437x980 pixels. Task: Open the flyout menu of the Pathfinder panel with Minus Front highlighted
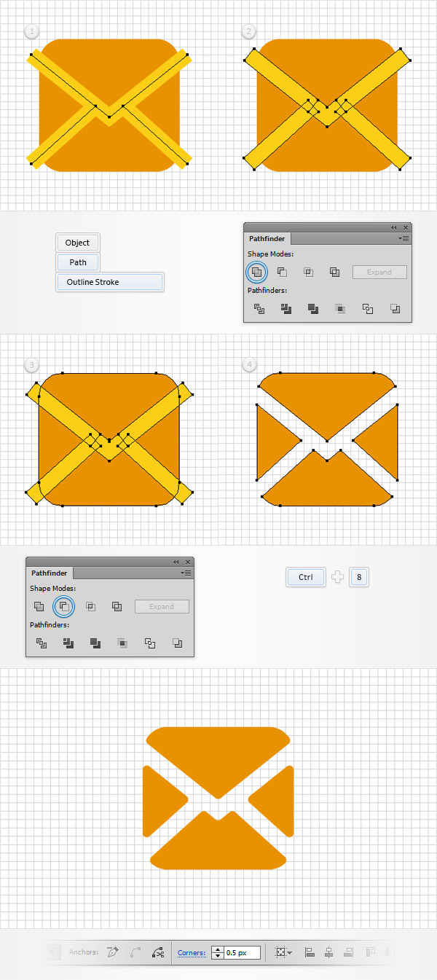[187, 573]
